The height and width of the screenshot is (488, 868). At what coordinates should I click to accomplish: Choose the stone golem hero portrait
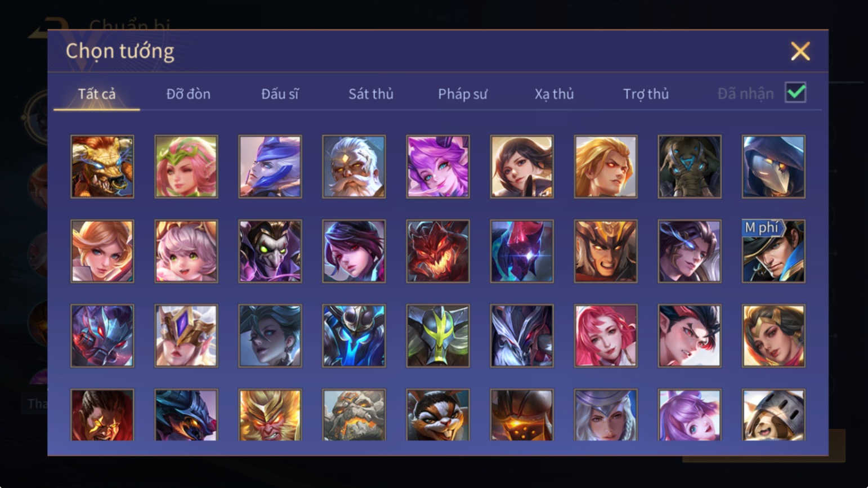(354, 415)
